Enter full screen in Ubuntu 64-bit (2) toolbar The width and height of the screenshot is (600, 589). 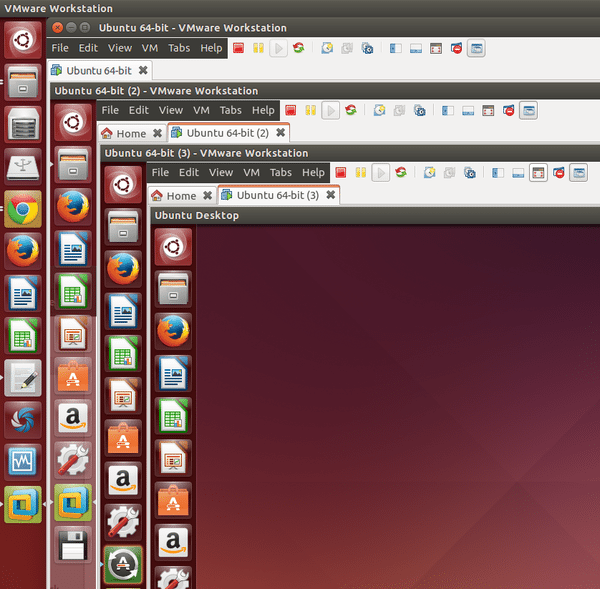488,111
